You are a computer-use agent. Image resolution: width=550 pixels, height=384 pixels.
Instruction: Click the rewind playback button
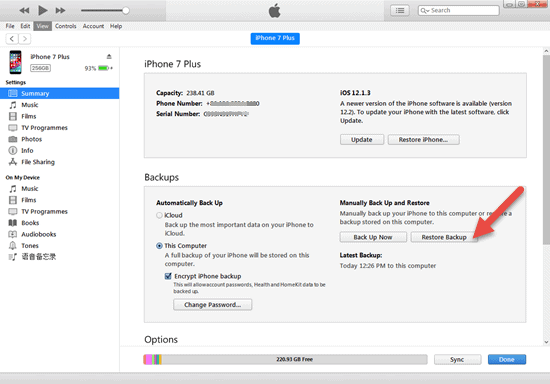point(24,11)
